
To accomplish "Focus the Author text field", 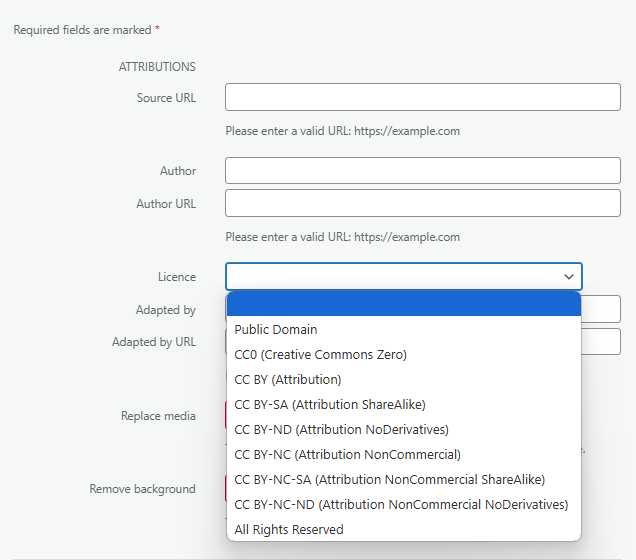I will pos(423,170).
